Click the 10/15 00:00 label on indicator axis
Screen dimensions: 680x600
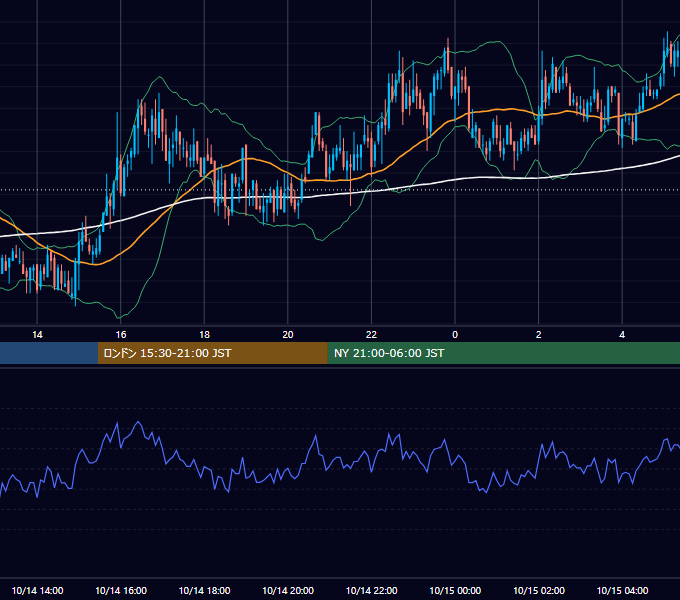pos(455,590)
